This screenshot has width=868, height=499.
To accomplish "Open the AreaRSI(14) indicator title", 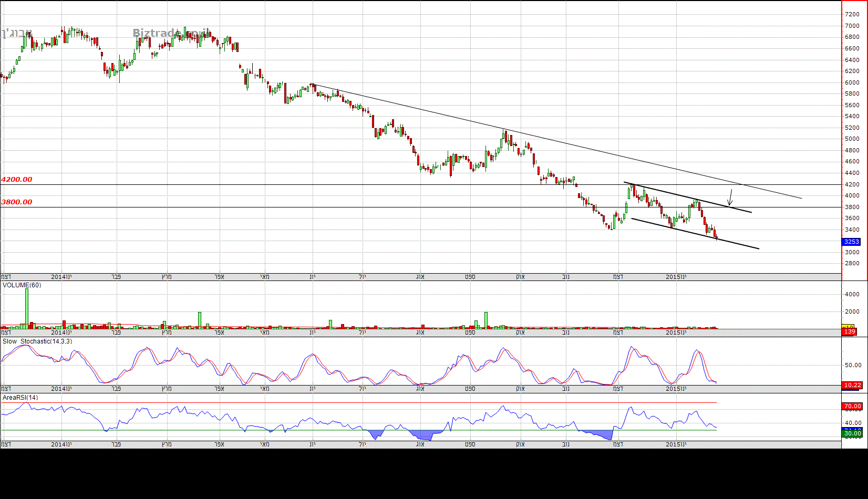I will tap(20, 398).
